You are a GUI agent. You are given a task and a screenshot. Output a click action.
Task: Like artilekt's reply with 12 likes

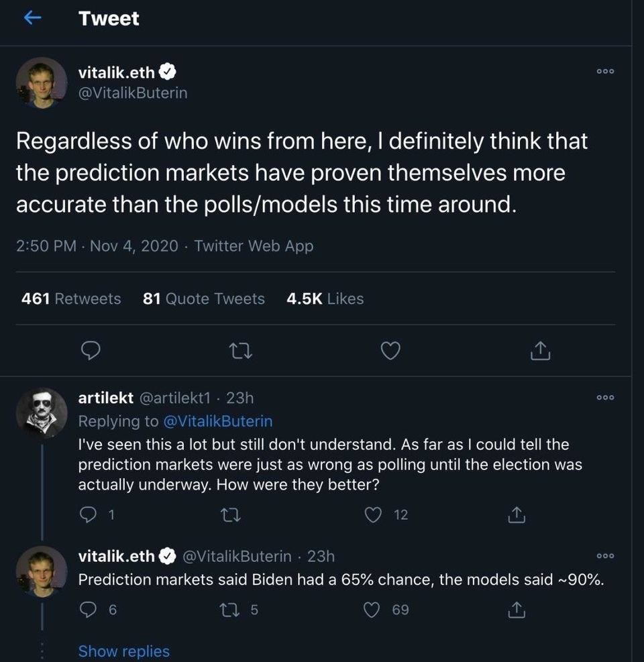tap(373, 515)
